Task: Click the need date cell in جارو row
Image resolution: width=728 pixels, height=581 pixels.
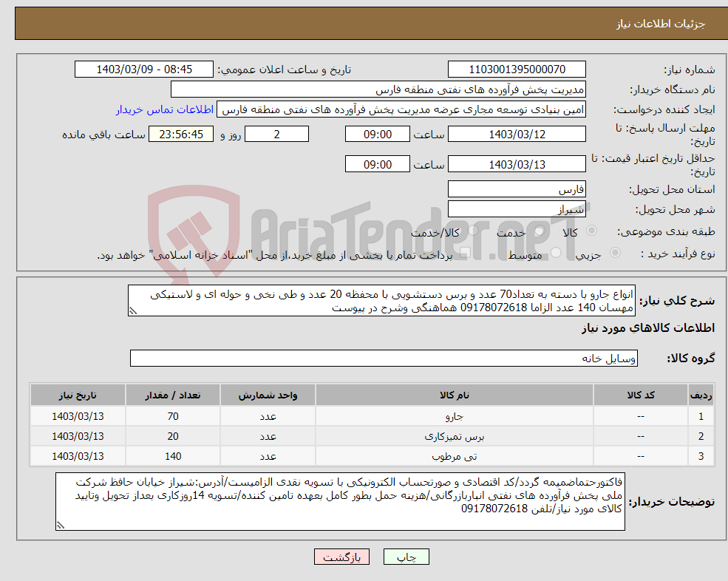Action: [x=78, y=416]
